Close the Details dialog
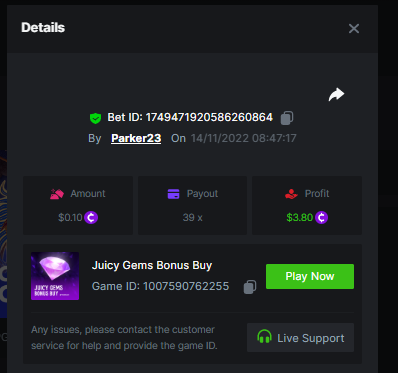 coord(354,28)
